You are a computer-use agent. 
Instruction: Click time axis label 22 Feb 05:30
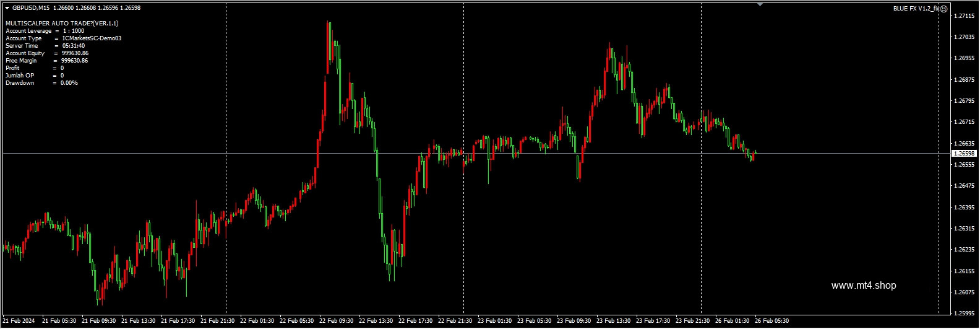click(x=297, y=321)
